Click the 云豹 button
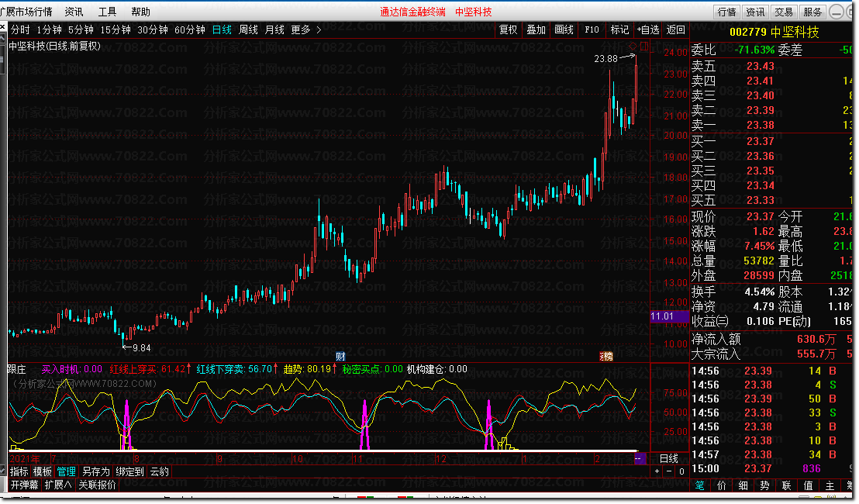 [x=160, y=471]
